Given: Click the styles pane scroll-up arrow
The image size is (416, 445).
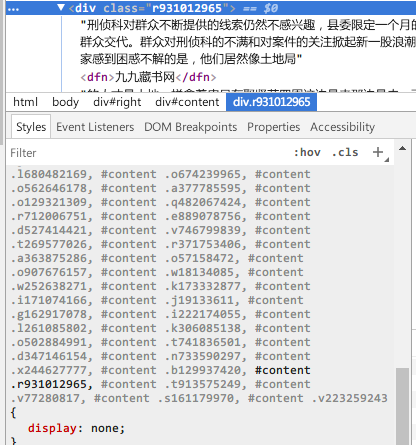Looking at the screenshot, I should [x=402, y=148].
